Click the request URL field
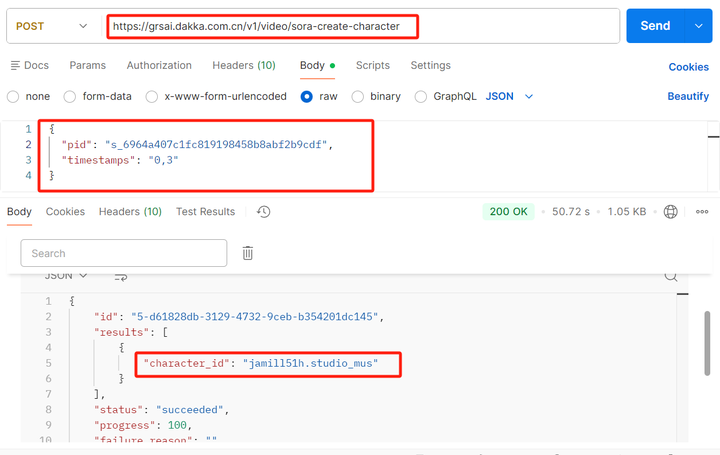Image resolution: width=720 pixels, height=455 pixels. (x=360, y=26)
